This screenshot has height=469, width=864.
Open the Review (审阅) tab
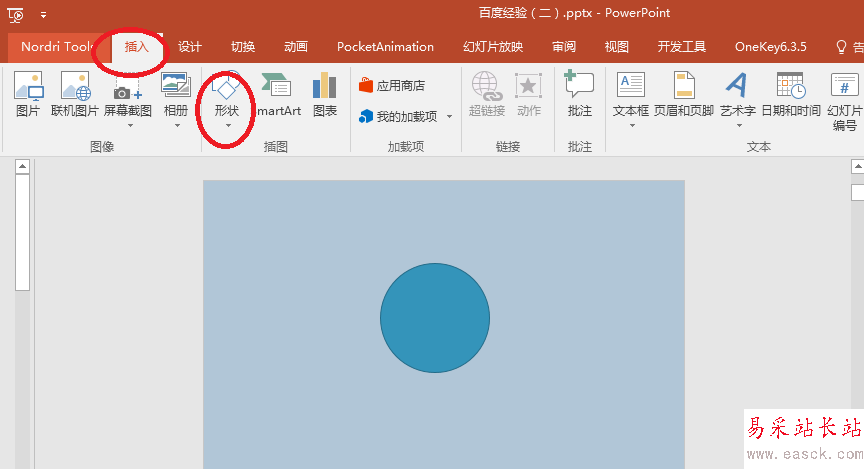(x=564, y=47)
